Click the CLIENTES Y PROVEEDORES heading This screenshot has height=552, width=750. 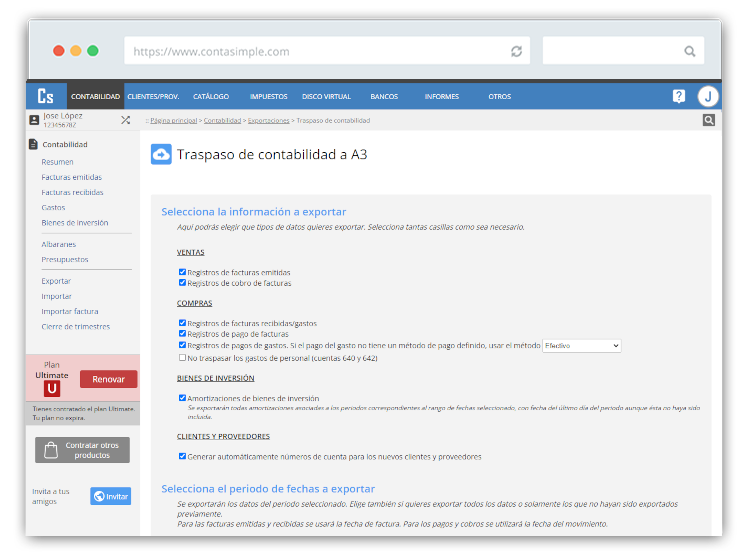[223, 436]
